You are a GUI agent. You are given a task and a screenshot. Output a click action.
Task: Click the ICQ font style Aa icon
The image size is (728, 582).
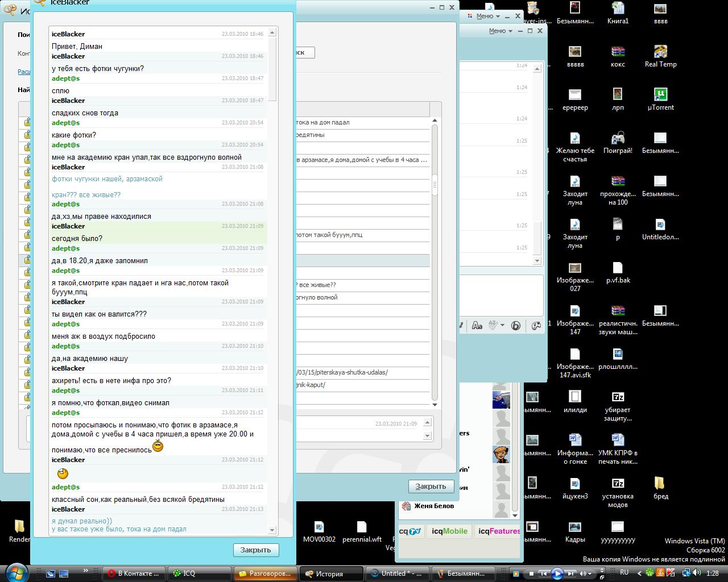pos(477,326)
